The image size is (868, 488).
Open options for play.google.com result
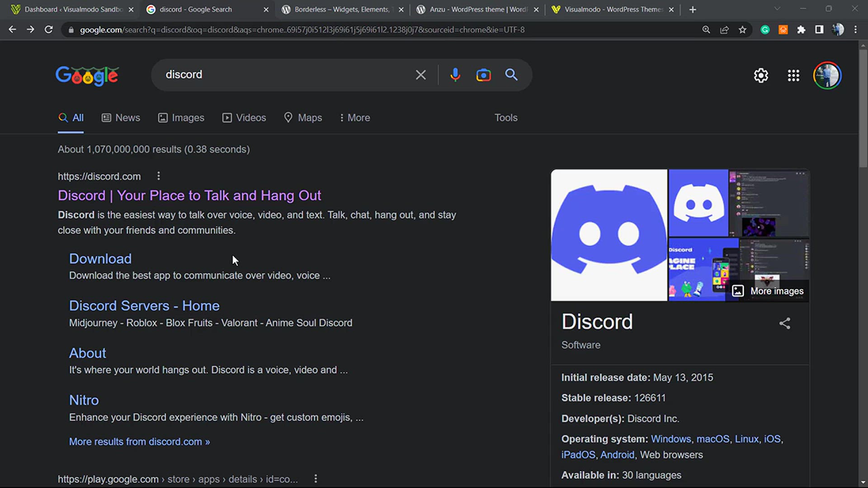(x=316, y=479)
